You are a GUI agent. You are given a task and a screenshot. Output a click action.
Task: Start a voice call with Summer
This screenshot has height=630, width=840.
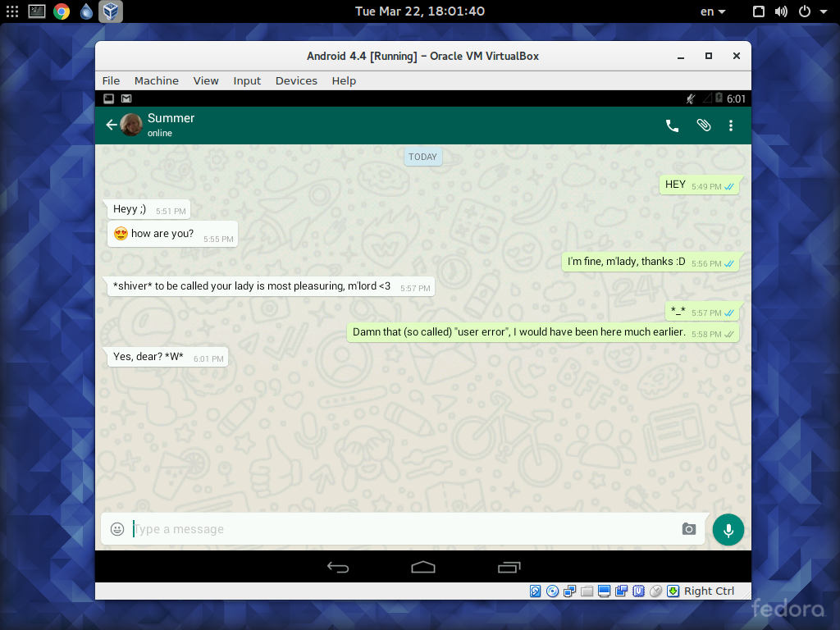(672, 126)
